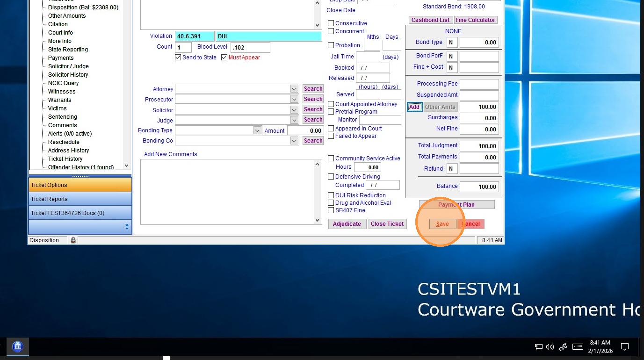Expand the Solicitor dropdown list
The image size is (644, 360).
(294, 110)
